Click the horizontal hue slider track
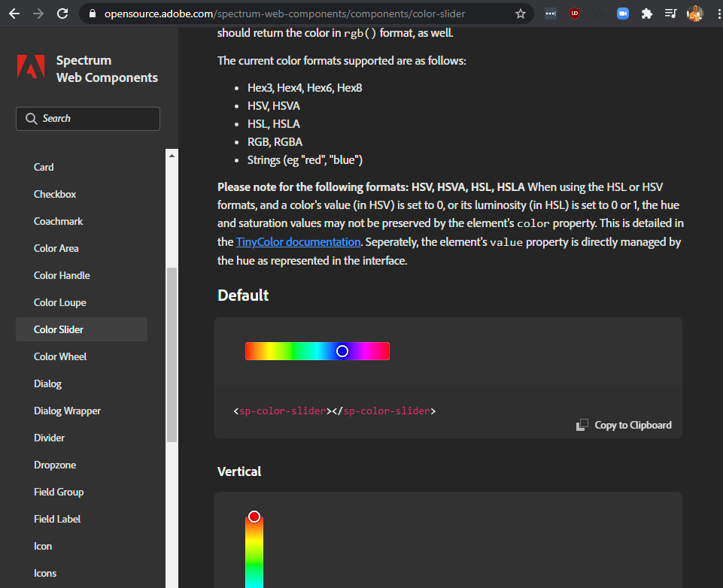Screen dimensions: 723x588 point(317,351)
